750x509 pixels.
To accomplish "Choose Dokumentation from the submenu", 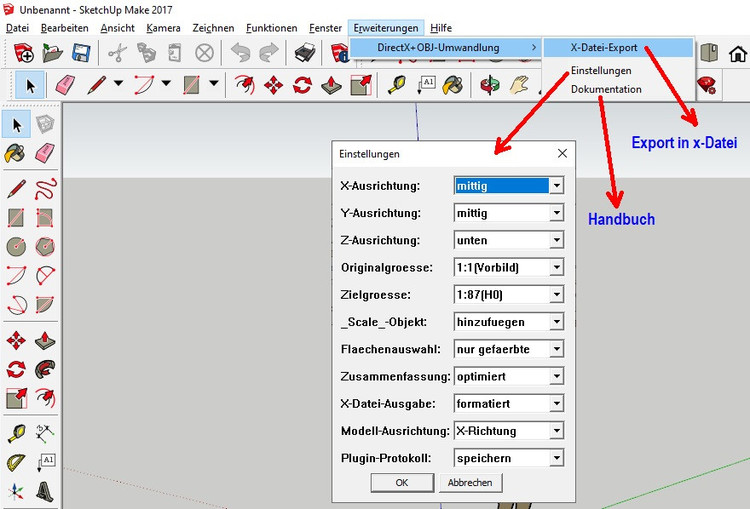I will tap(606, 89).
